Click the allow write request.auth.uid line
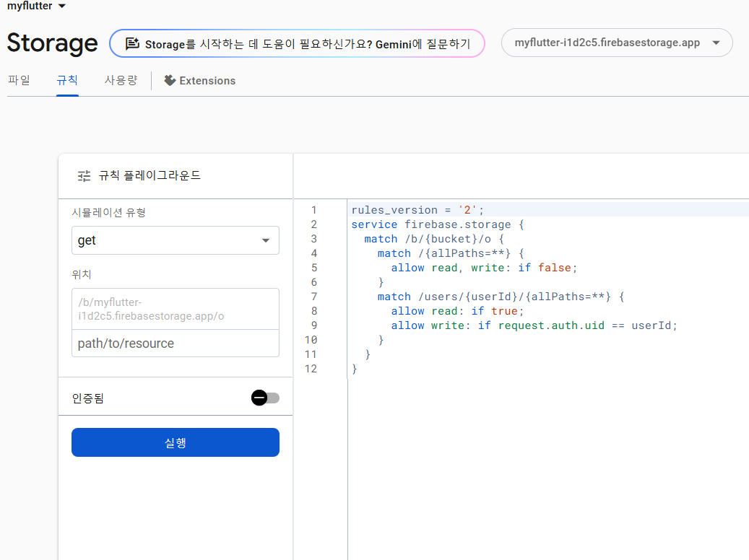This screenshot has height=560, width=749. (x=534, y=325)
